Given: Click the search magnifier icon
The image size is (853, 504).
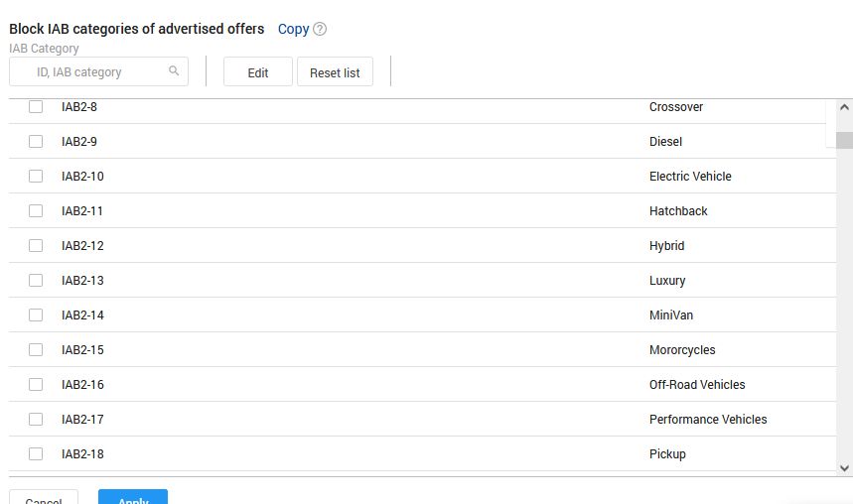Looking at the screenshot, I should pos(174,71).
